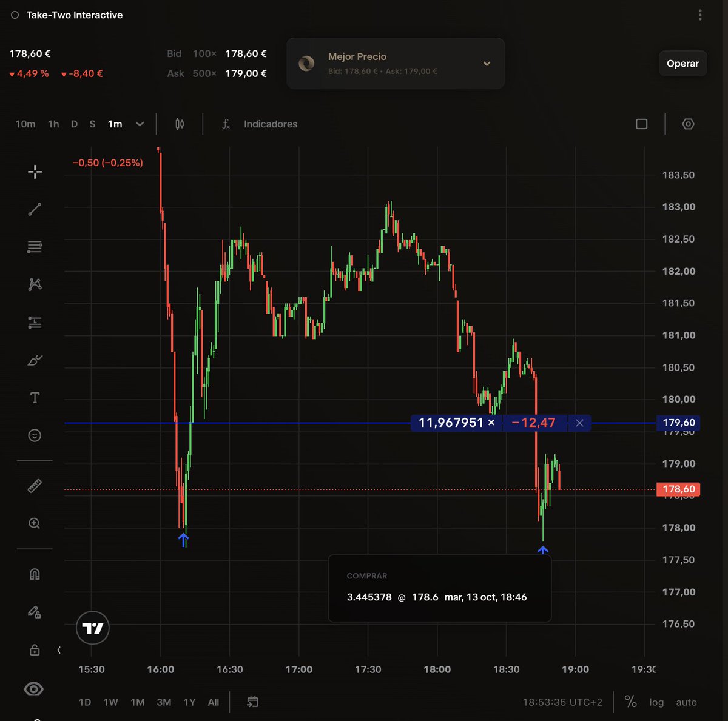Click the 18:53:35 UTC+2 timezone
728x721 pixels.
562,702
